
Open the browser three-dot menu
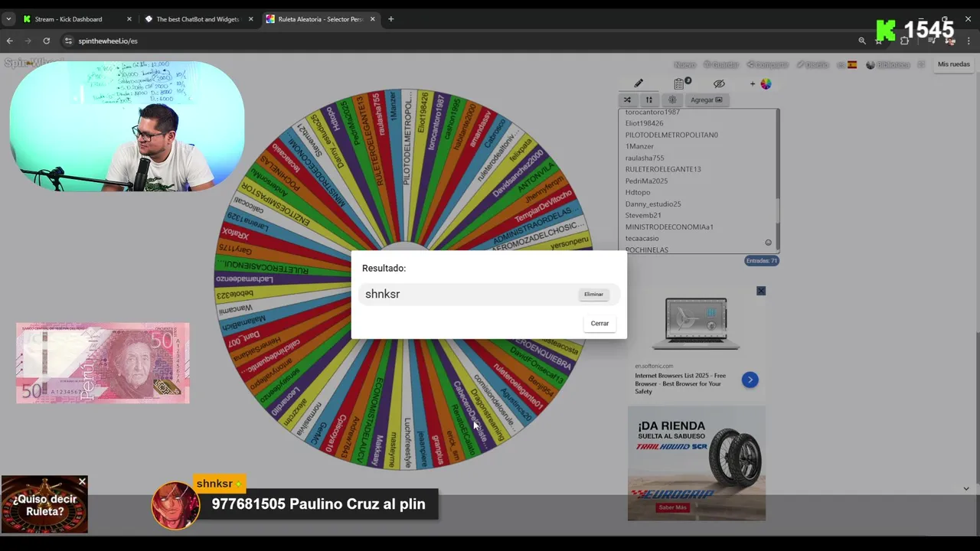point(969,41)
